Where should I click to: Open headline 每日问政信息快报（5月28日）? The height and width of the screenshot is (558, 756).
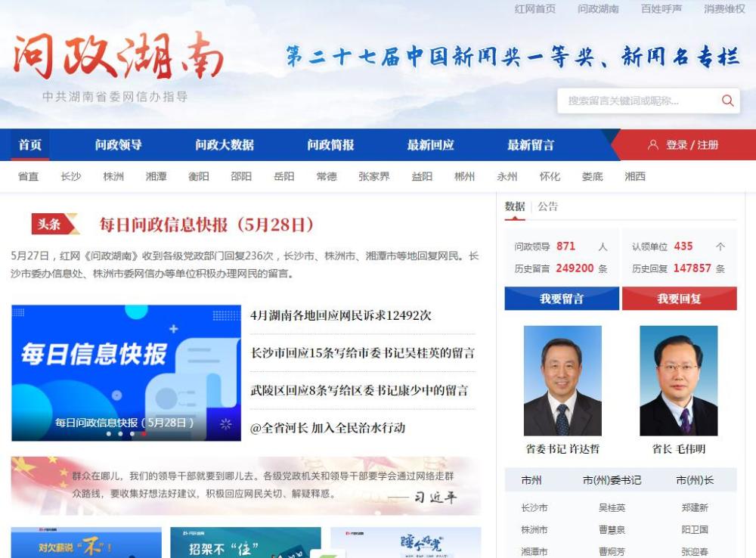tap(206, 225)
